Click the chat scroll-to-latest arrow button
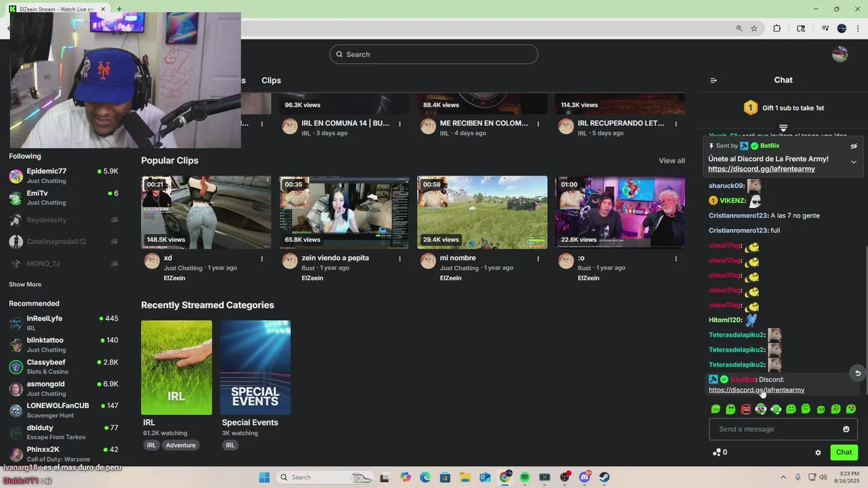The image size is (868, 488). tap(857, 373)
